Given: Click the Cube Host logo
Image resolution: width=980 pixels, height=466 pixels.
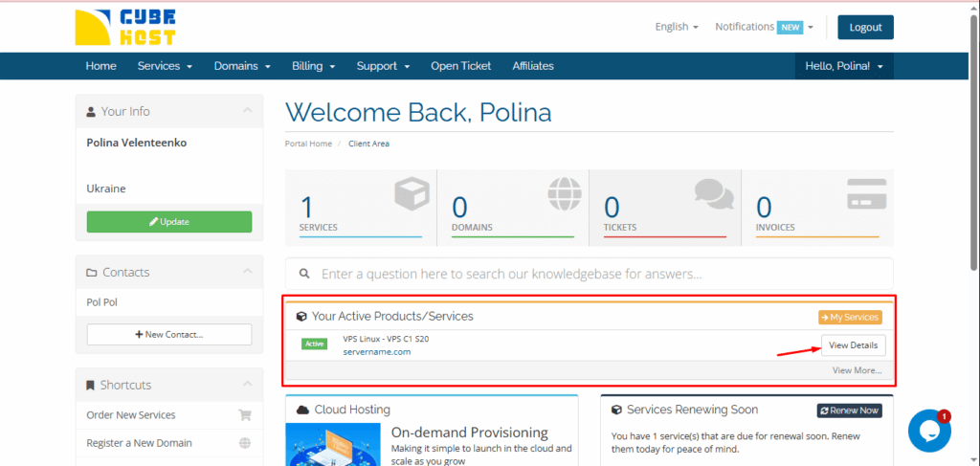Looking at the screenshot, I should 124,28.
